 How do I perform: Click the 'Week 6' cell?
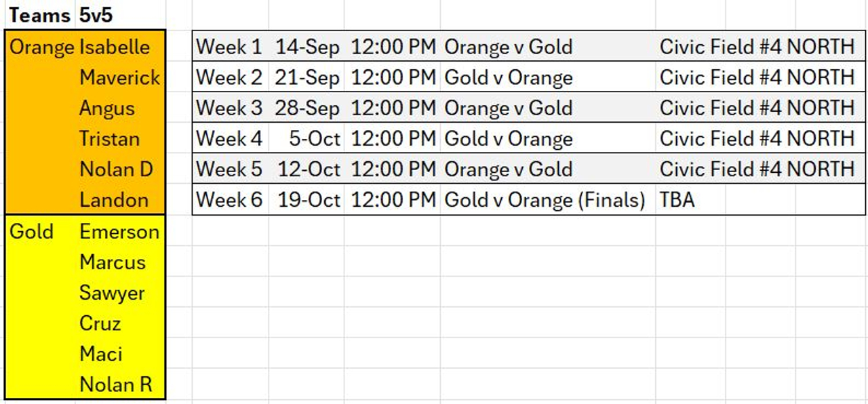(x=229, y=201)
